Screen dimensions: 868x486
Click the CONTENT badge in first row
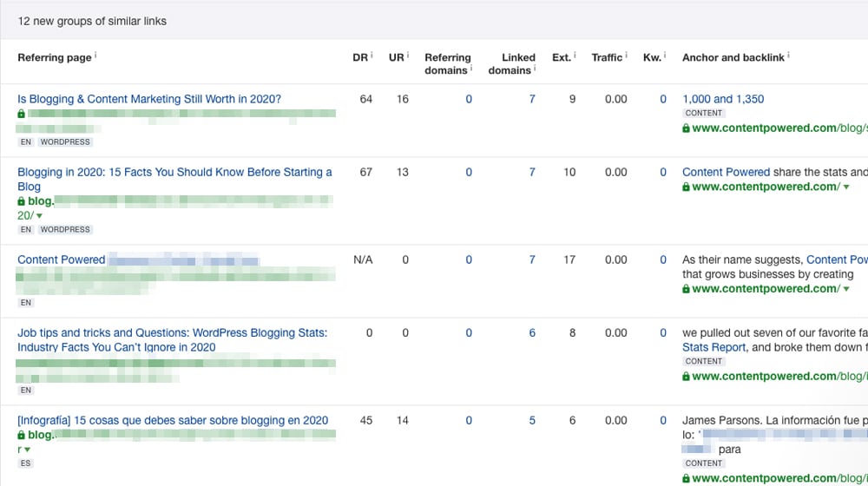coord(704,113)
